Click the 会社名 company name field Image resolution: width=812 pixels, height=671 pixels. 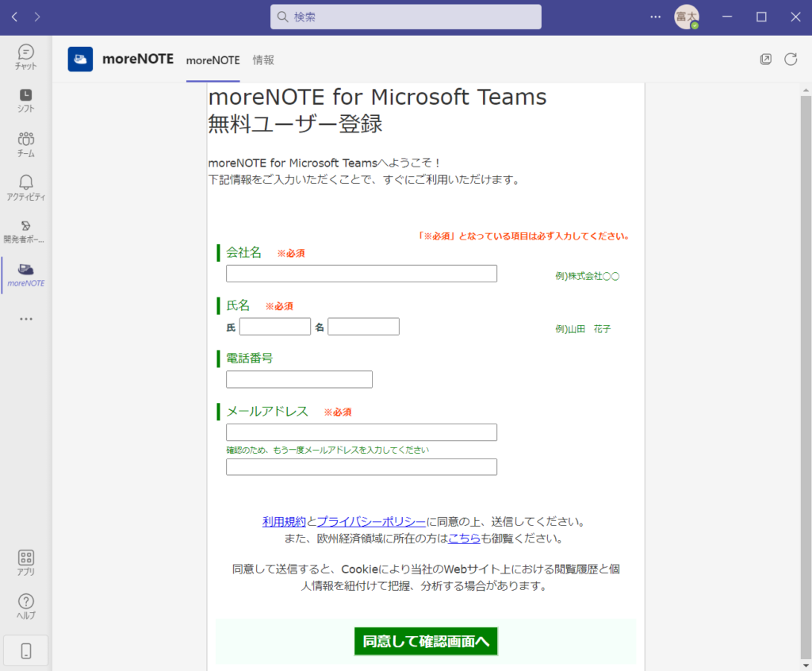[362, 274]
